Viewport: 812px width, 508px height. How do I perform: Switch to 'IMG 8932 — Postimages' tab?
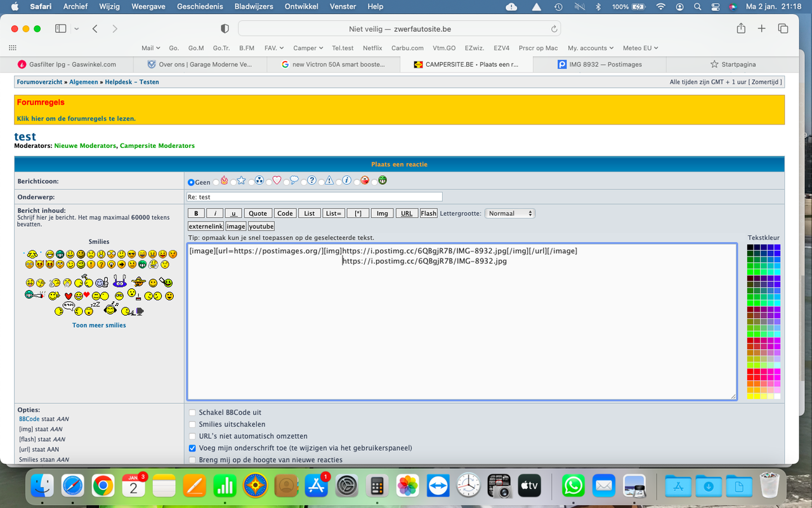(600, 64)
